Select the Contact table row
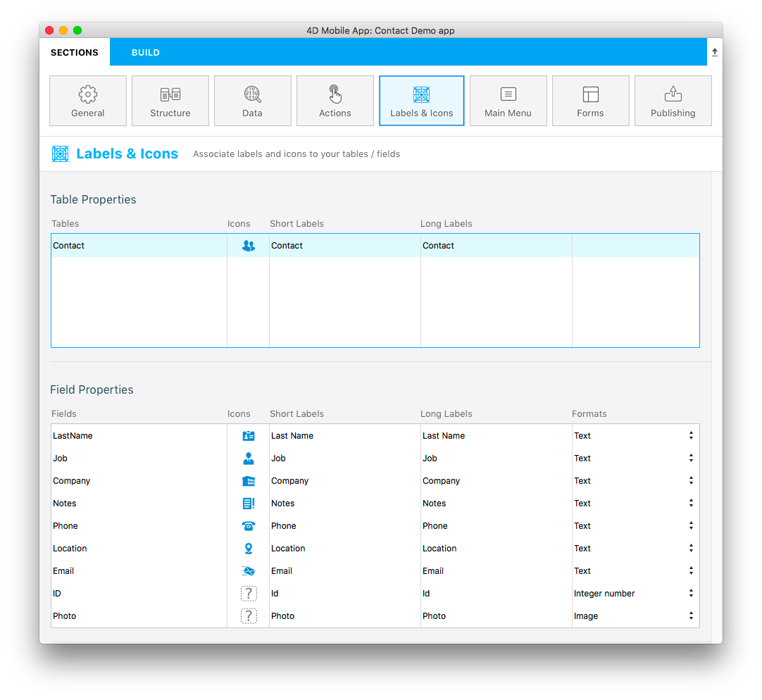This screenshot has width=762, height=700. tap(375, 246)
